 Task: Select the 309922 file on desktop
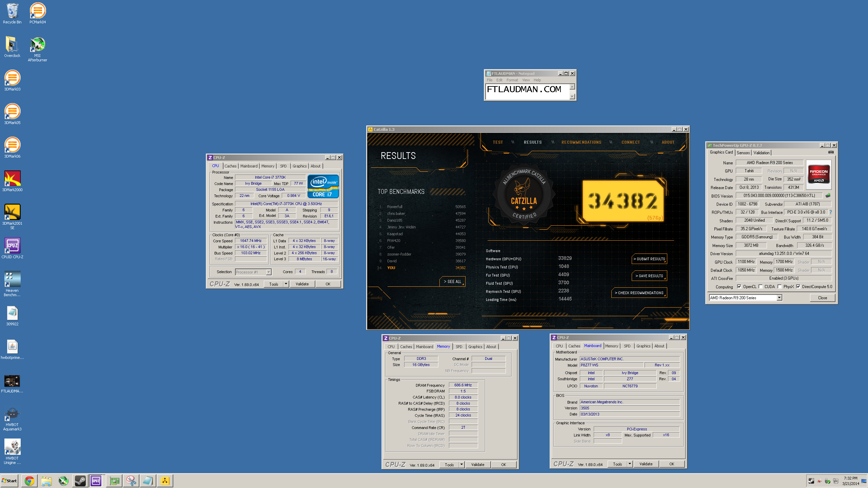coord(12,316)
